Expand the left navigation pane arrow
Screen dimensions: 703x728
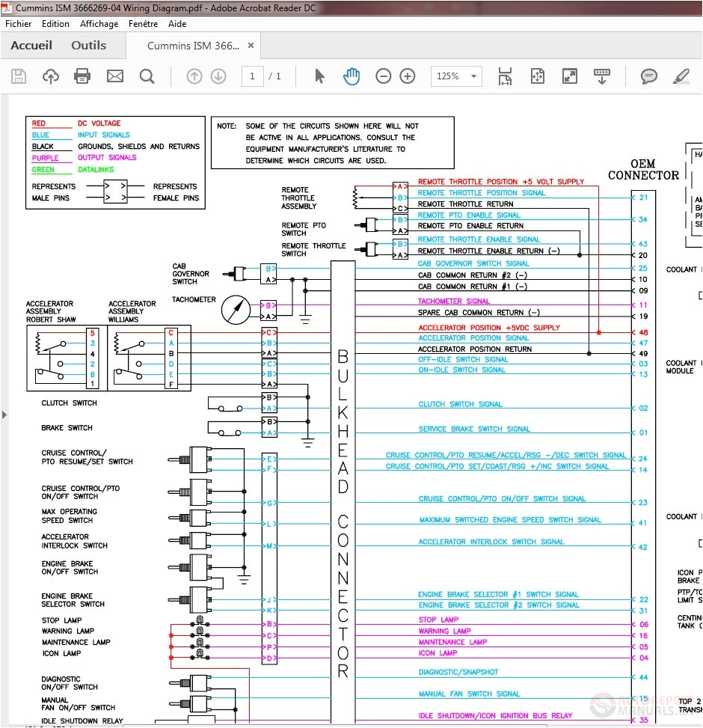[x=4, y=415]
